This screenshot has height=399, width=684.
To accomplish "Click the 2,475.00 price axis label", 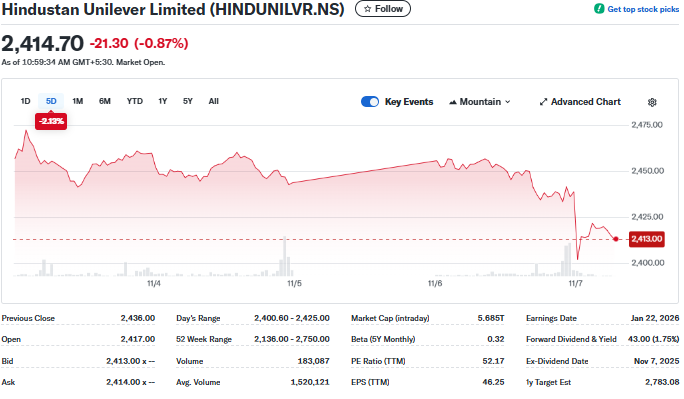I will (x=647, y=125).
